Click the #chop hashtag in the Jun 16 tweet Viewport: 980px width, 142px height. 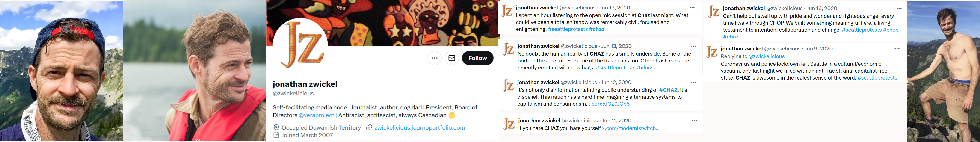tap(890, 30)
